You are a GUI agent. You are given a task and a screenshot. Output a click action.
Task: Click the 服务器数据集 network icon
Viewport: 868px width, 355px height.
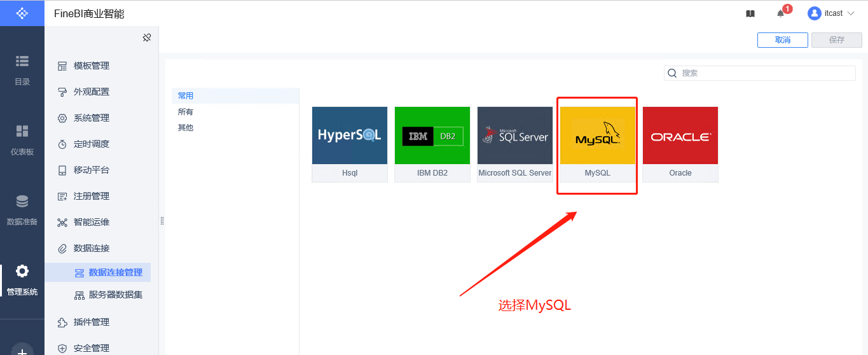79,295
